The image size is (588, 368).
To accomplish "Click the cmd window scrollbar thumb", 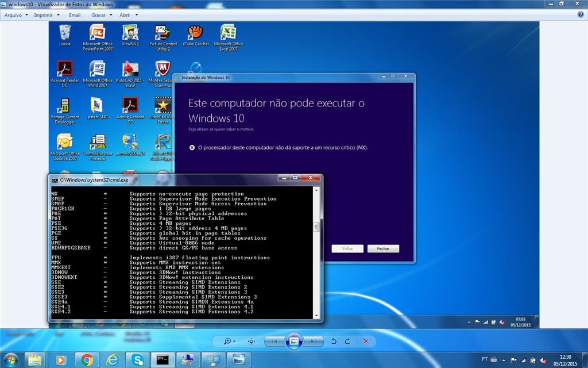I will [316, 227].
